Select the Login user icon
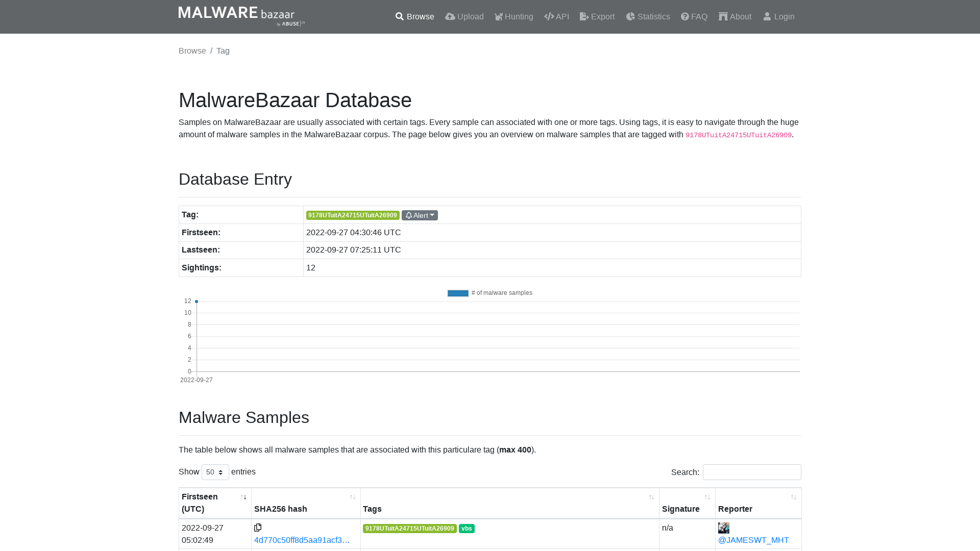The width and height of the screenshot is (980, 551). pyautogui.click(x=767, y=16)
